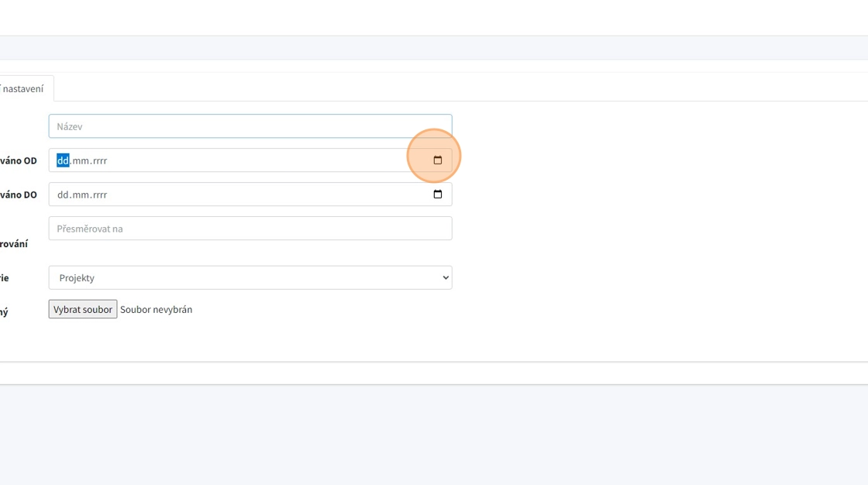This screenshot has width=868, height=485.
Task: Open the Projekty category dropdown
Action: pos(250,278)
